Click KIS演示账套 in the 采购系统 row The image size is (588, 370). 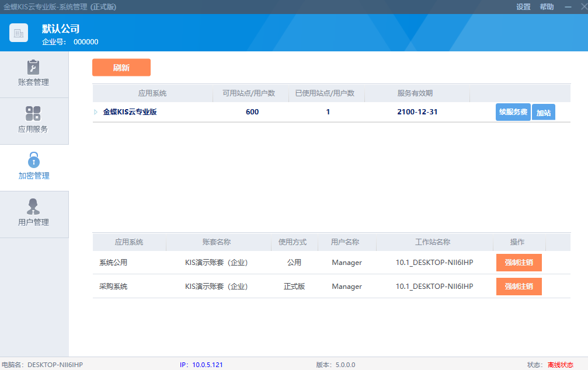tap(217, 287)
